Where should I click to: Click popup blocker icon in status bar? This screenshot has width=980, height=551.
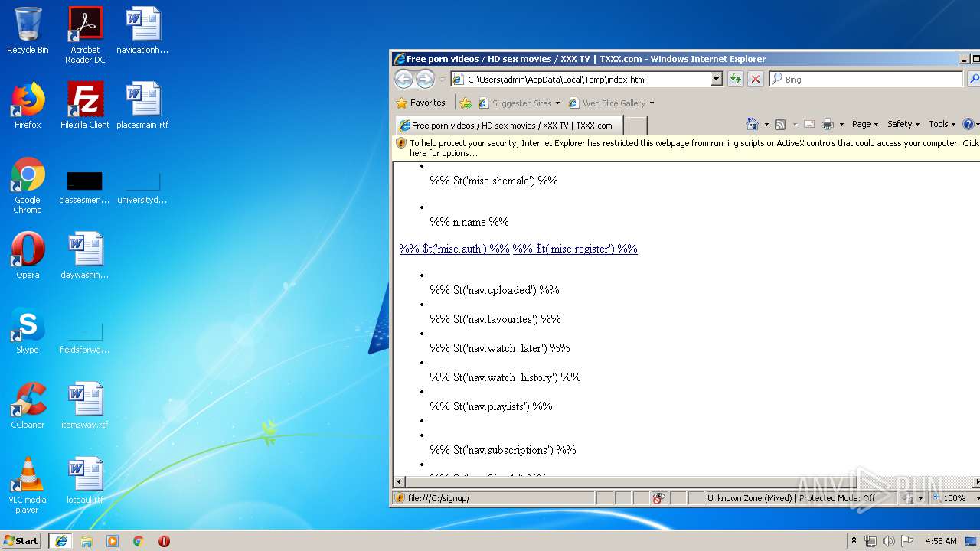click(x=658, y=498)
